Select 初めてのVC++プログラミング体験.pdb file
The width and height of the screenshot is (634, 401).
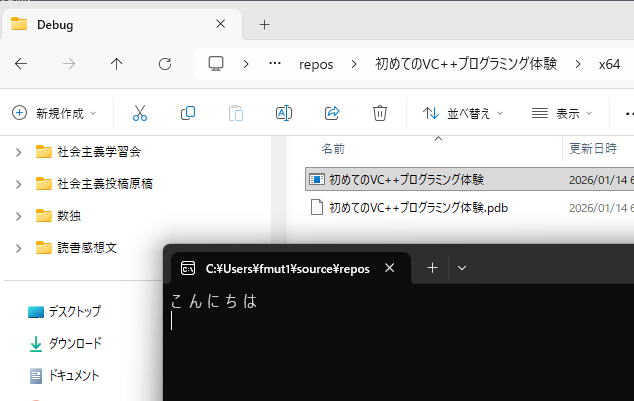click(418, 208)
